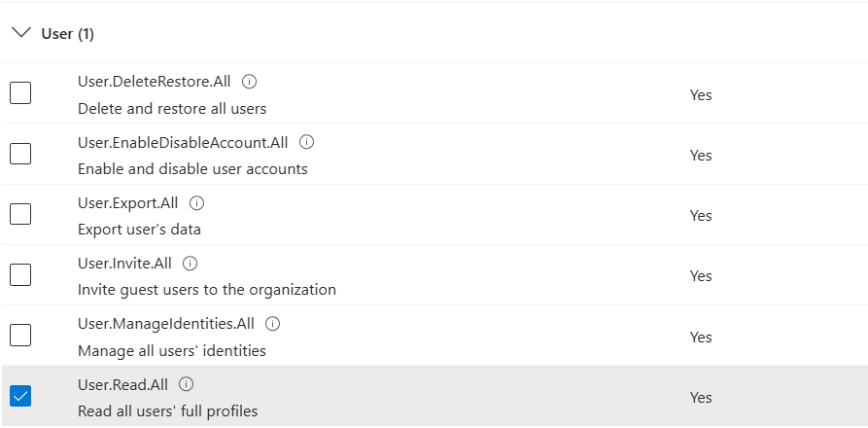Select the User.Invite.All checkbox
This screenshot has width=868, height=428.
click(20, 274)
